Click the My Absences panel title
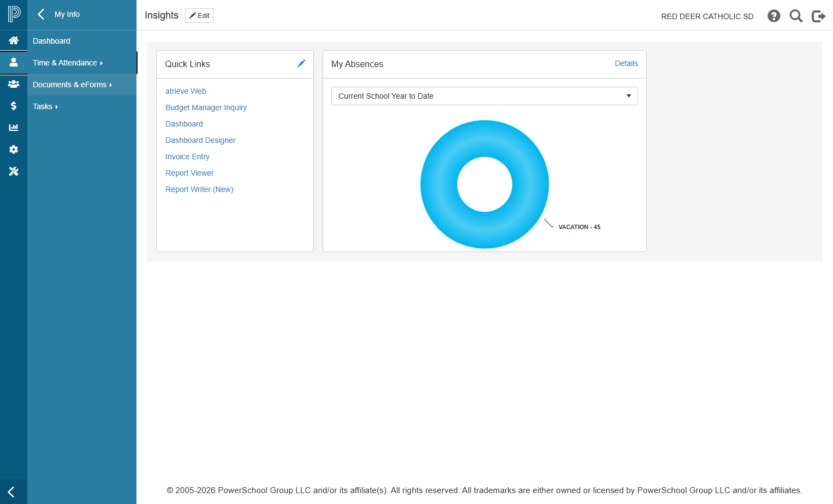The height and width of the screenshot is (504, 833). point(357,64)
